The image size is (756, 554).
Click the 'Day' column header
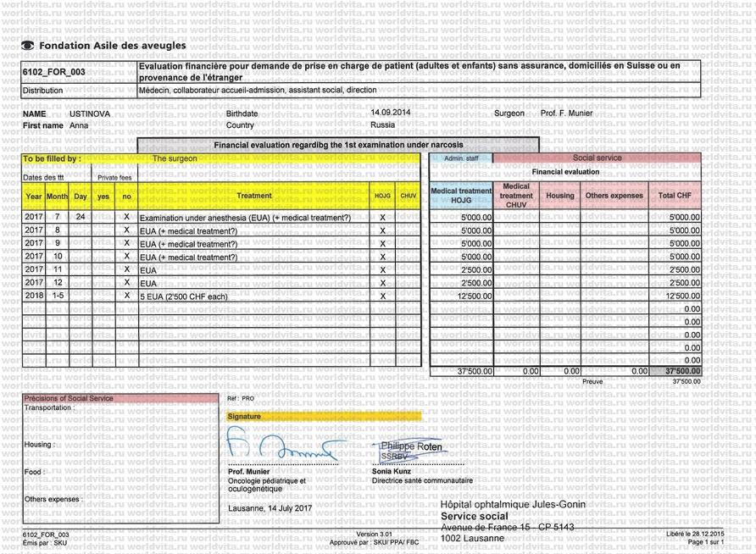81,197
